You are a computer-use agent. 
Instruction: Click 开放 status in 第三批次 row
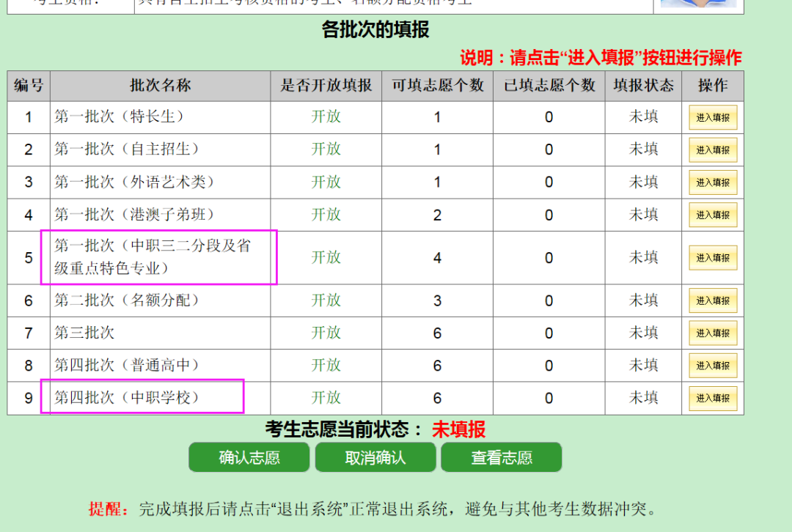326,333
